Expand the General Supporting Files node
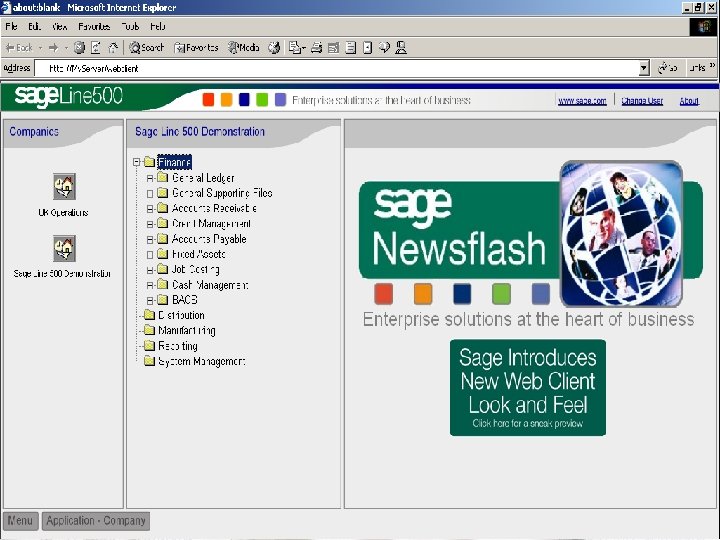 pos(150,193)
